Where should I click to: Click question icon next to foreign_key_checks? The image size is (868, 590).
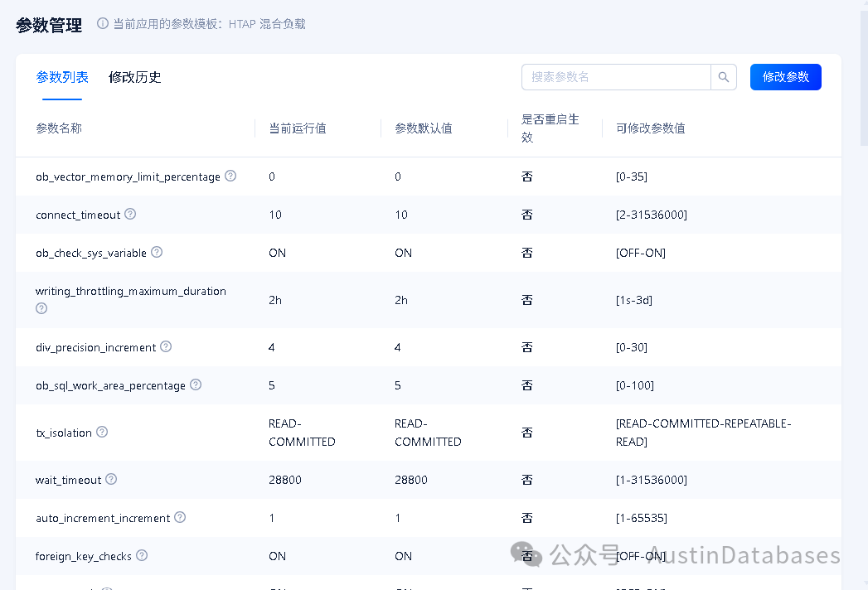pos(143,555)
